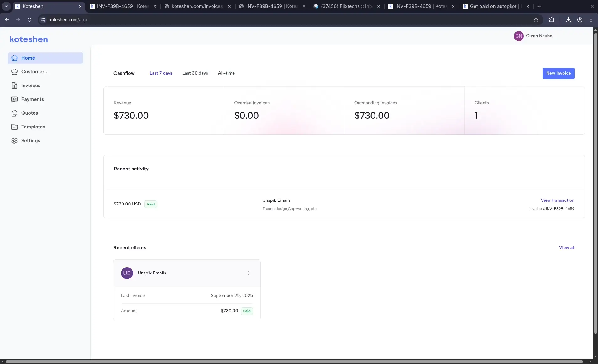Click the koteshen logo

29,39
